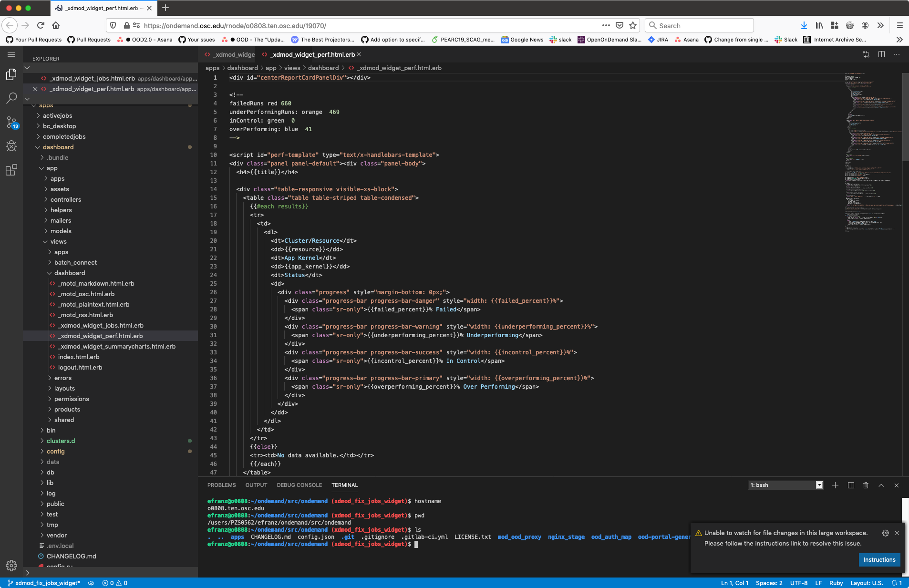Add a new terminal with the plus icon
909x588 pixels.
pos(834,485)
